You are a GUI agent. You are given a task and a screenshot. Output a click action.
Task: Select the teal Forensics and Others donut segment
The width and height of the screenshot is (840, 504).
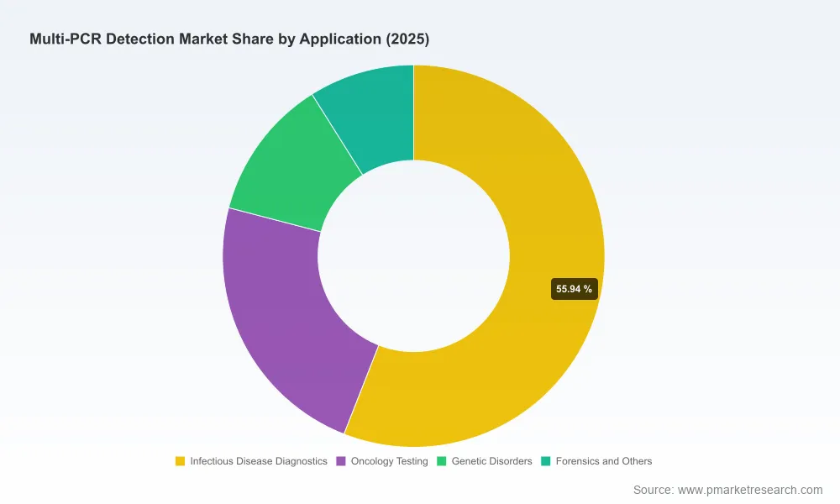click(375, 115)
